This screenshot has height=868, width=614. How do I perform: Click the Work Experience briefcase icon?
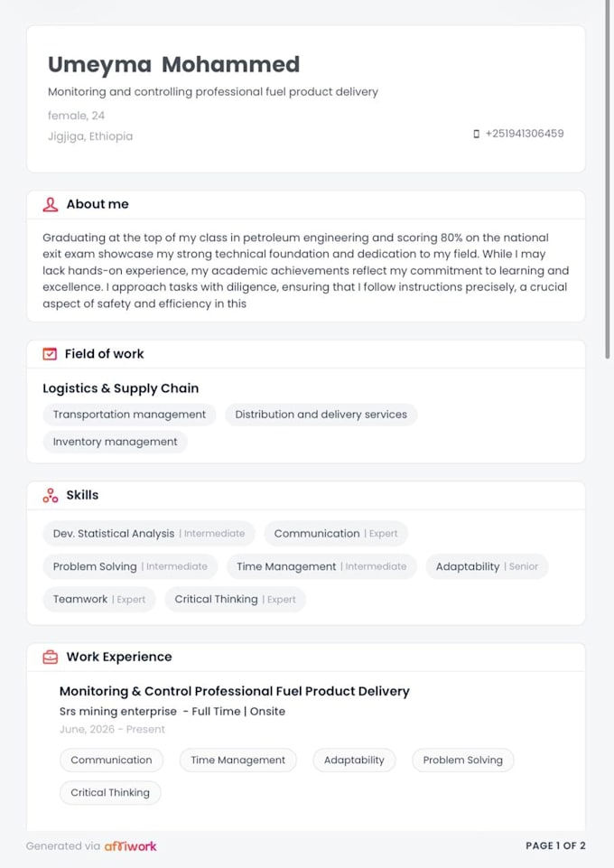[x=51, y=657]
